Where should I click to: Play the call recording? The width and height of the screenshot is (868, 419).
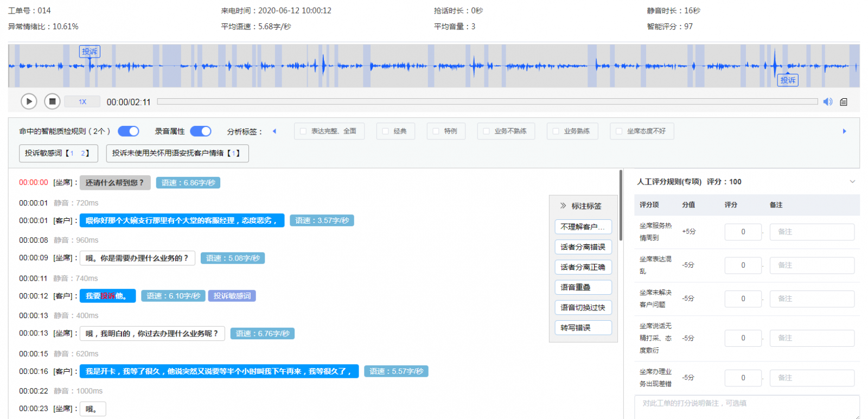pos(29,101)
